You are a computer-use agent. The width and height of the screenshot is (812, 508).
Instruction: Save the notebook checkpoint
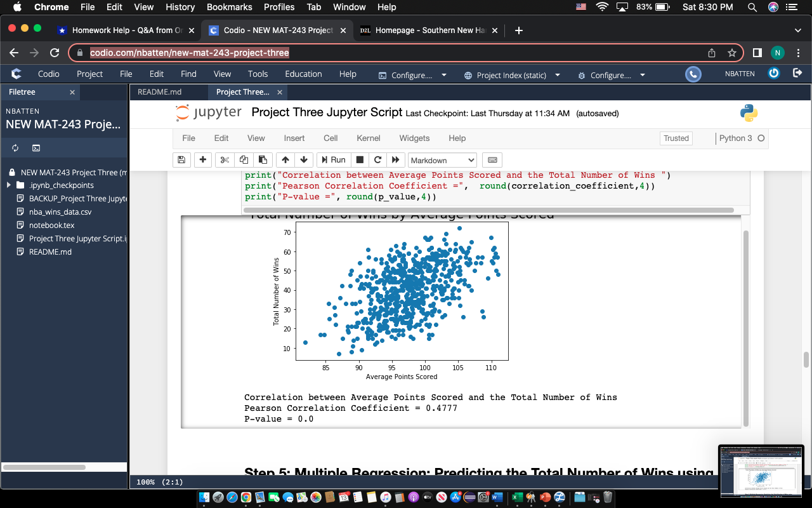pos(181,159)
